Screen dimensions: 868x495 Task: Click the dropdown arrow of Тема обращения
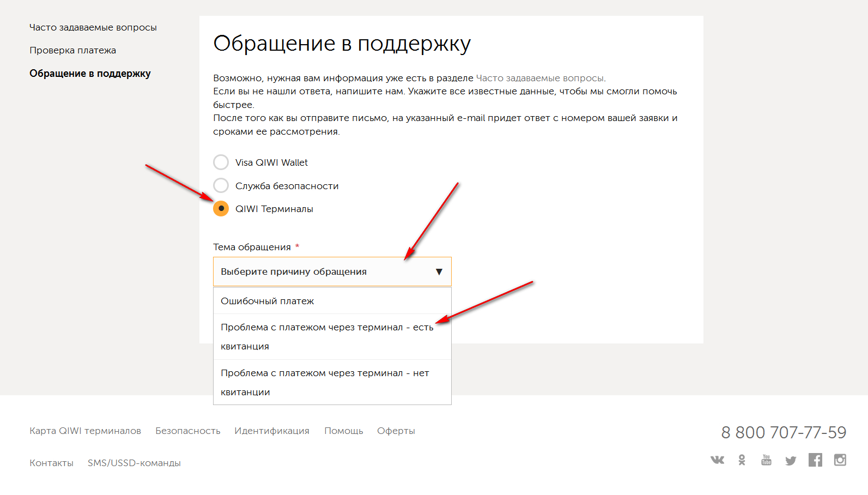[x=439, y=271]
